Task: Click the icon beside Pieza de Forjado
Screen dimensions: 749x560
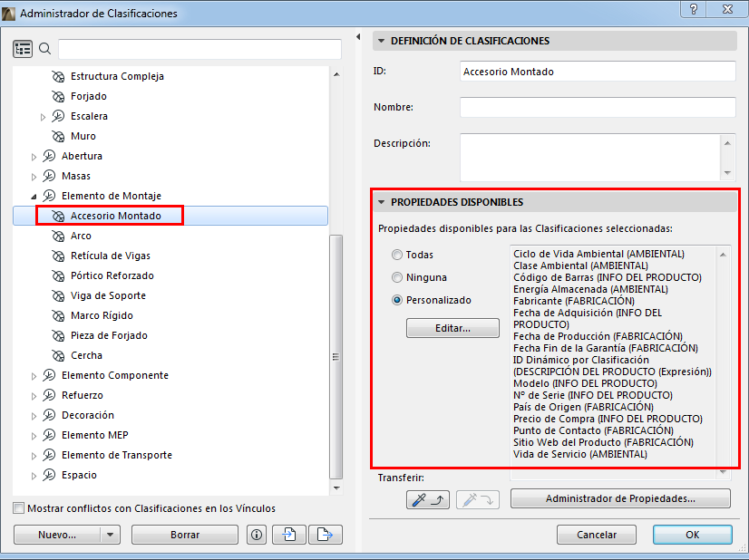Action: (x=58, y=335)
